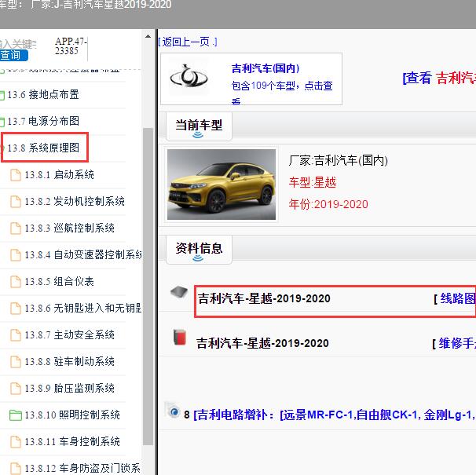Click file icon beside 13.8.2 发动机控制系统
The image size is (476, 475).
pos(16,202)
